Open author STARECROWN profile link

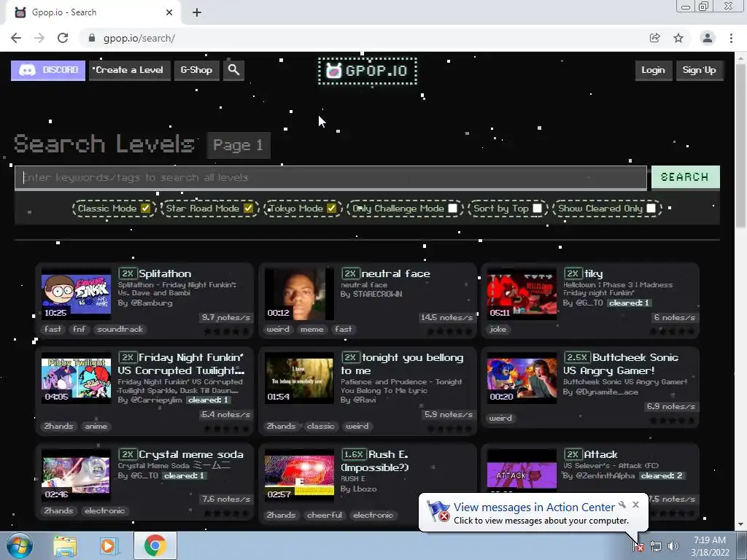point(377,295)
